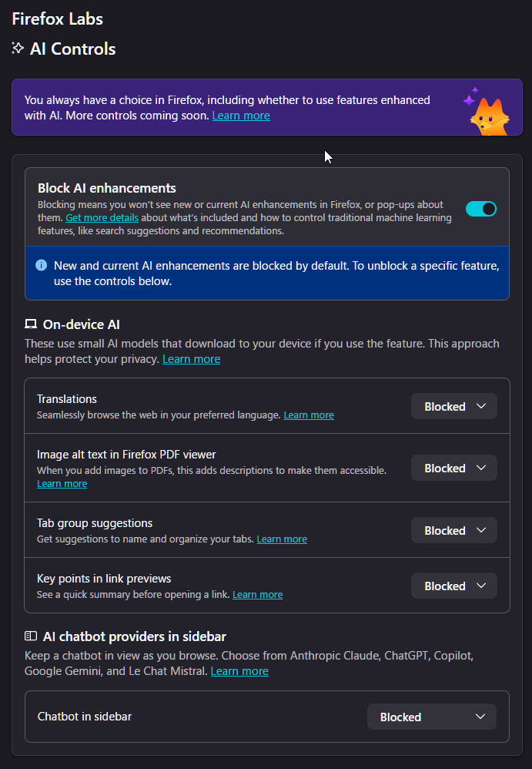532x769 pixels.
Task: Toggle off Block AI enhancements switch
Action: [x=481, y=209]
